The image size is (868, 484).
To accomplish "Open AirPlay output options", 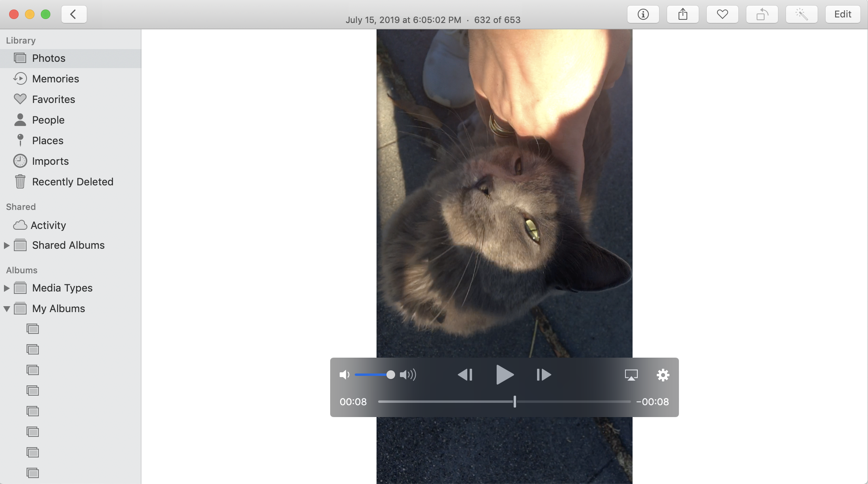I will [x=631, y=375].
